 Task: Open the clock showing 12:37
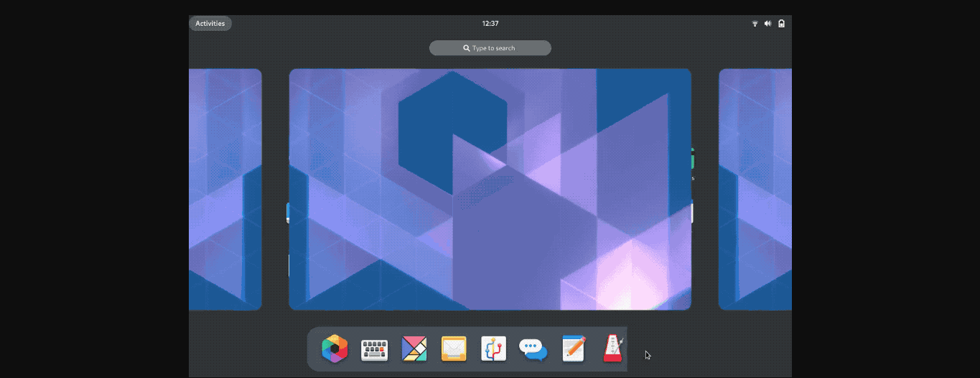pos(490,23)
